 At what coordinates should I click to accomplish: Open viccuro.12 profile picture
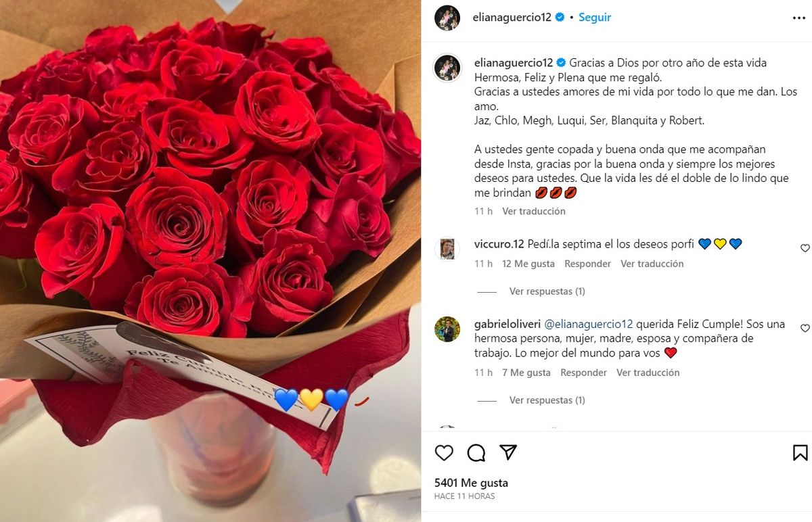click(x=447, y=249)
